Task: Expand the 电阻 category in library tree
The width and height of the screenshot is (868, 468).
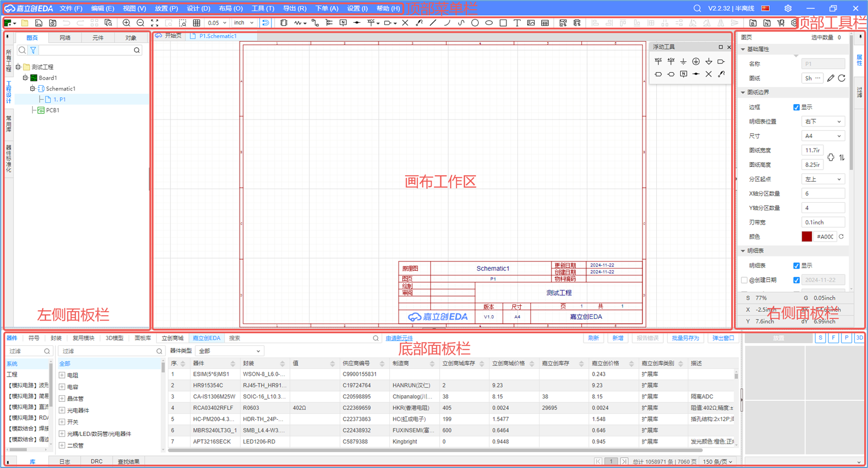Action: (62, 375)
